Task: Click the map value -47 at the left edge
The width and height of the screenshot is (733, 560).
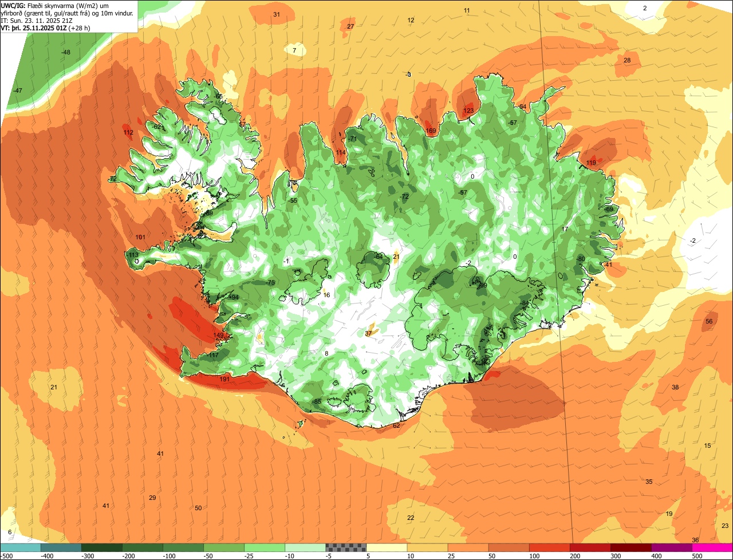Action: [x=18, y=90]
